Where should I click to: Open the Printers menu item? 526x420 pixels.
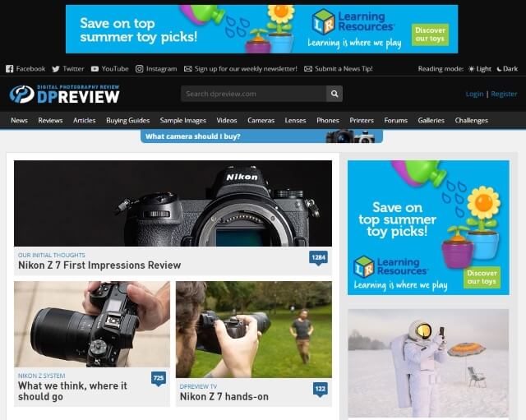tap(362, 121)
